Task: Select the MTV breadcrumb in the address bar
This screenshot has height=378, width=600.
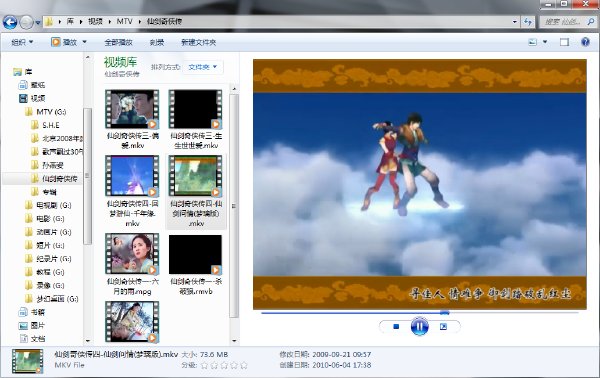Action: (124, 21)
